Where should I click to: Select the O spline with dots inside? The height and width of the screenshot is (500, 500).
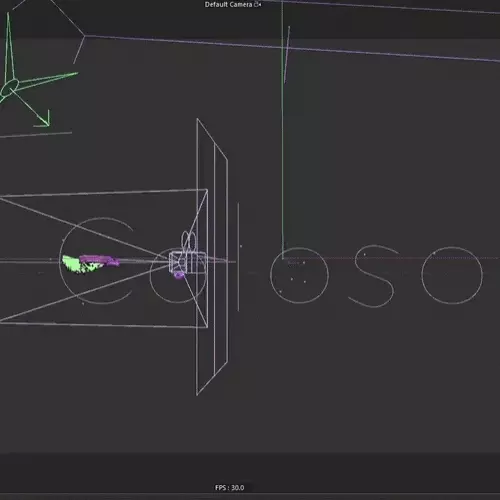coord(299,275)
